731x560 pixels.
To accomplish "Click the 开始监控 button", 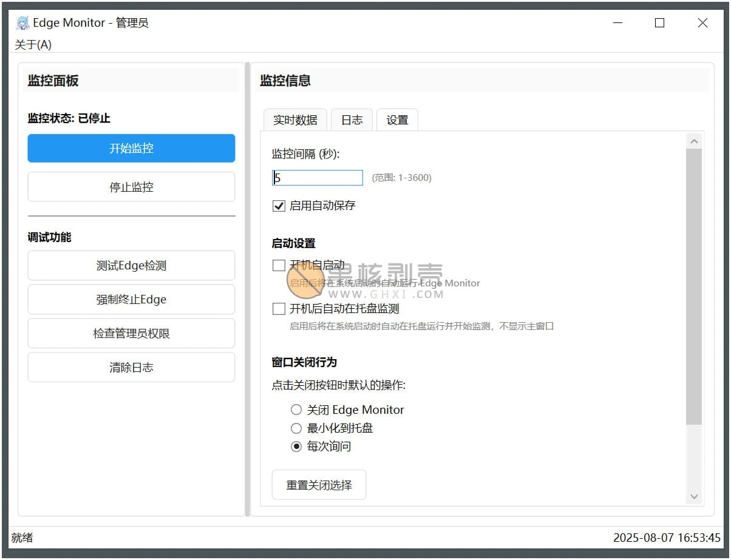I will 131,148.
